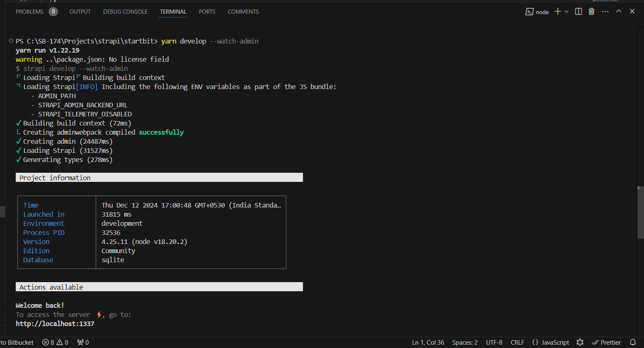Click the Prettier status bar item
644x348 pixels.
coord(606,343)
